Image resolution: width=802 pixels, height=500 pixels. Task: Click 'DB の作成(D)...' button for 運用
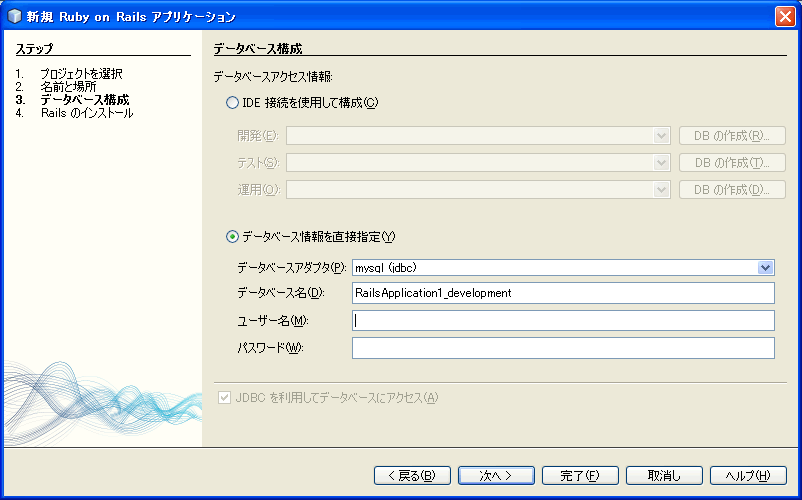pyautogui.click(x=732, y=190)
